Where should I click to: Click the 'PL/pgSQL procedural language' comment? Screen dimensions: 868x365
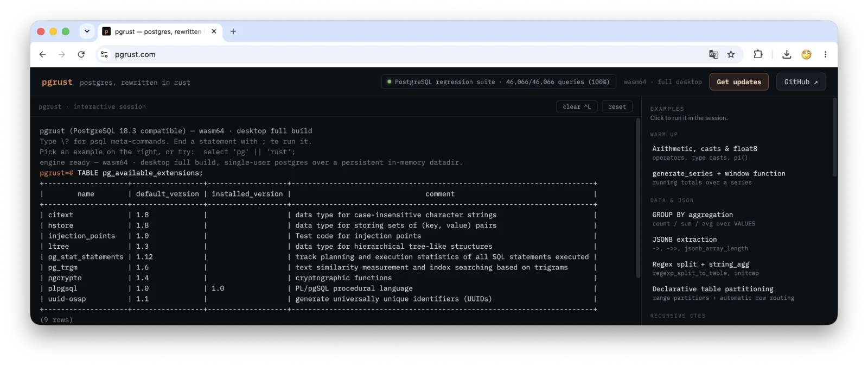coord(354,288)
